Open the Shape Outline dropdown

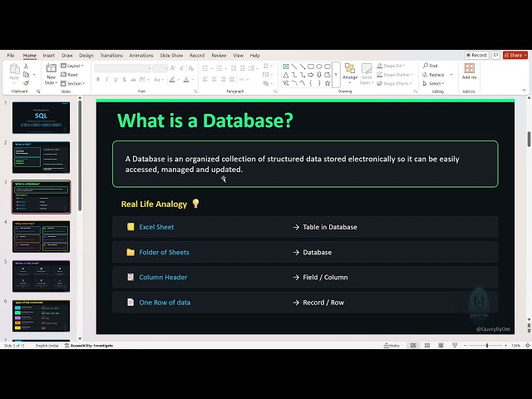point(395,75)
